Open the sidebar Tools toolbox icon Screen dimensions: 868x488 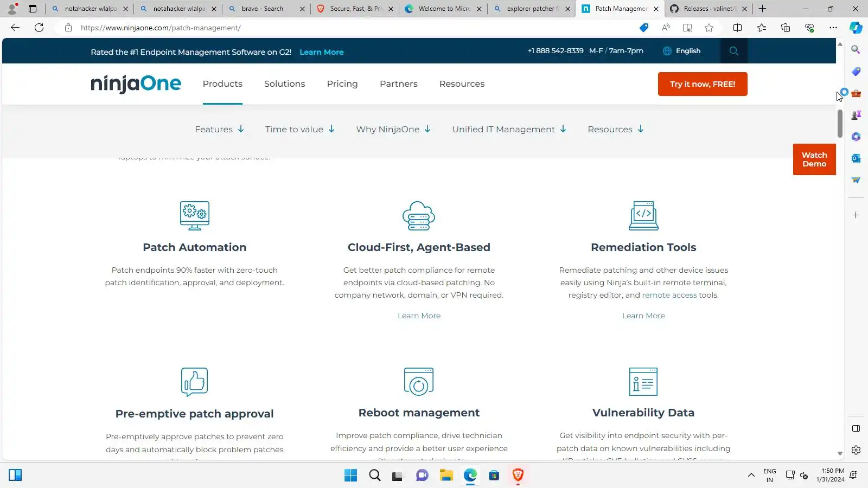[x=856, y=93]
